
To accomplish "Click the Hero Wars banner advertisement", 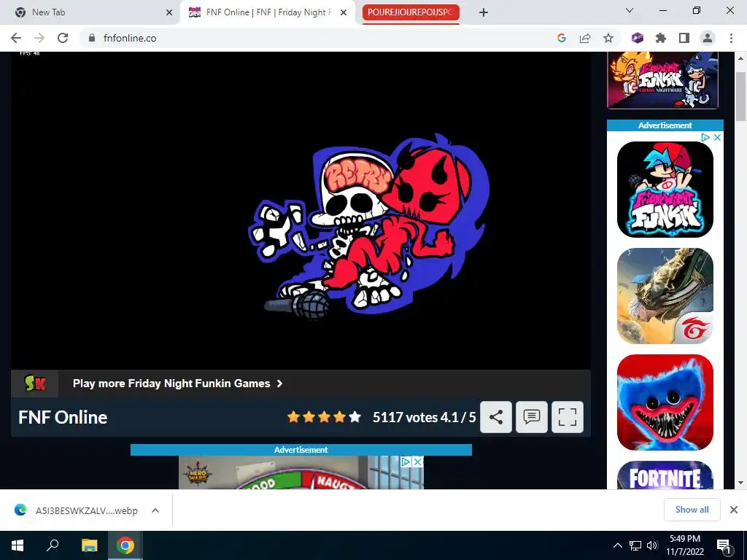I will pyautogui.click(x=301, y=472).
